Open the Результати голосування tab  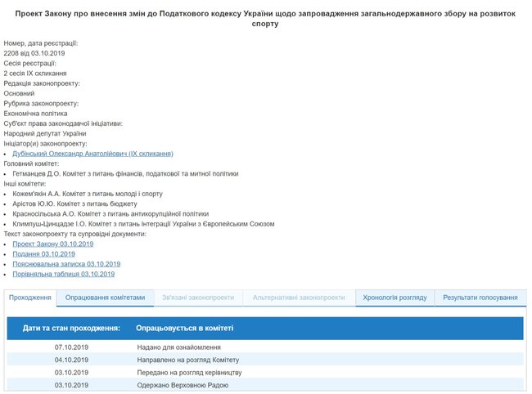point(480,298)
